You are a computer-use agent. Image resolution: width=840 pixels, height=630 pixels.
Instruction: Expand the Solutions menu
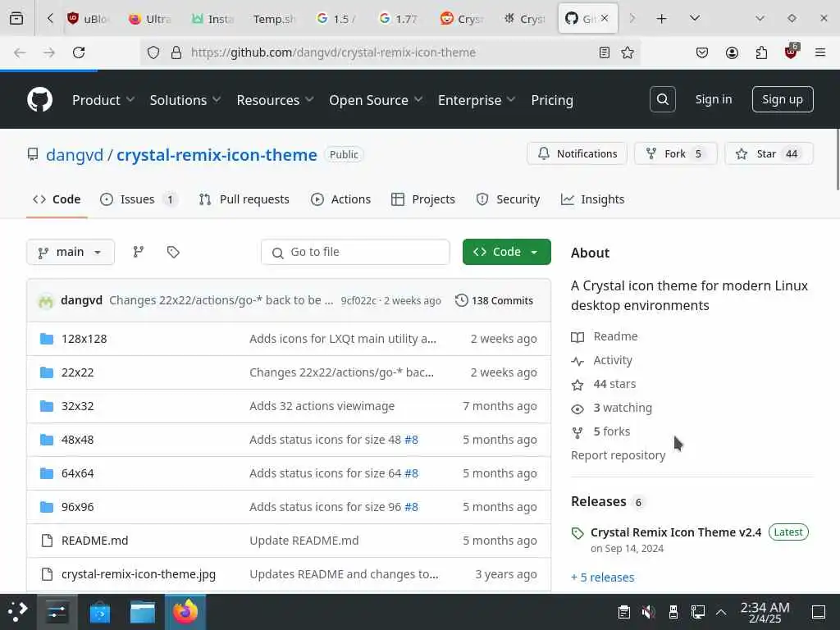(x=185, y=100)
